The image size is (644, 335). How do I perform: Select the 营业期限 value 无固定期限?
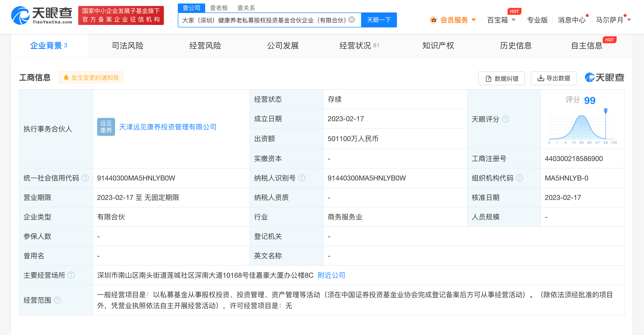point(162,197)
